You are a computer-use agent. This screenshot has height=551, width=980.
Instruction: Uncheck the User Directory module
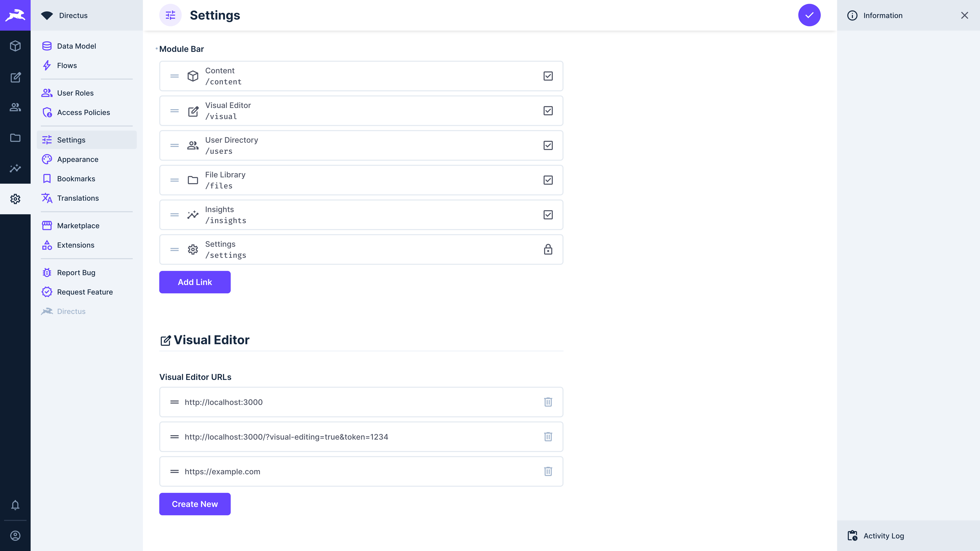point(548,145)
